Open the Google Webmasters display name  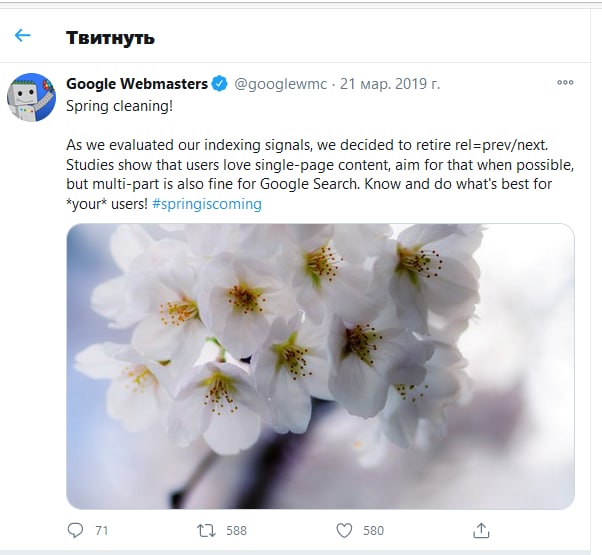pyautogui.click(x=137, y=83)
